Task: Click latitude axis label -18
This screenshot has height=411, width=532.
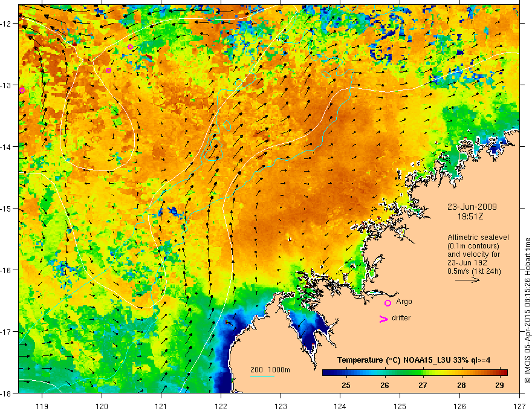Action: pyautogui.click(x=7, y=393)
